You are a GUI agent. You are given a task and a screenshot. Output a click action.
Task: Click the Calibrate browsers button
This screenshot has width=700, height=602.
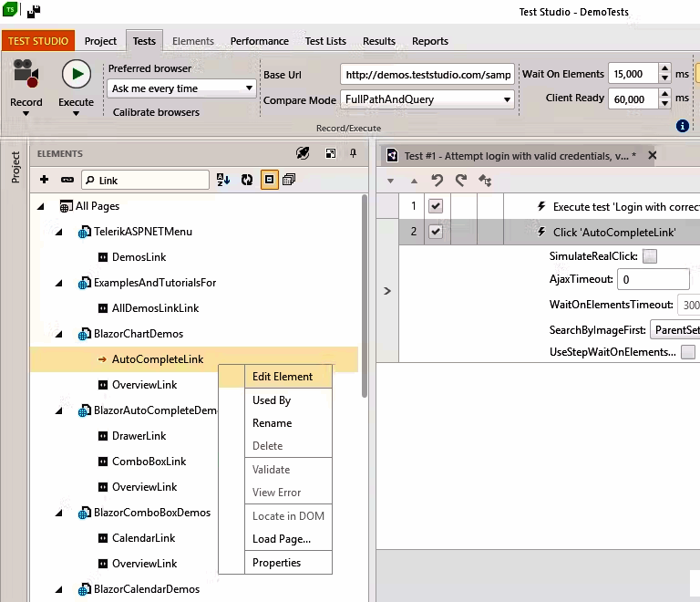pyautogui.click(x=156, y=112)
